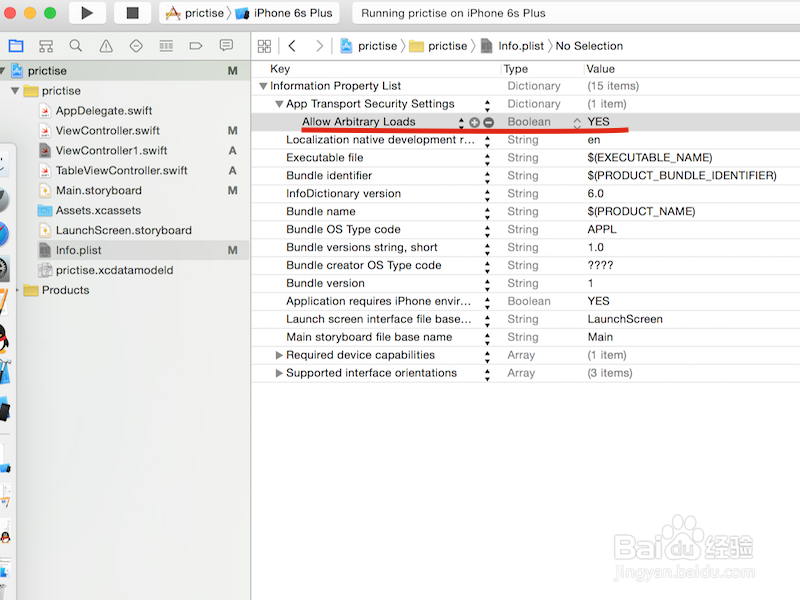Expand the Products folder
Screen dimensions: 800x600
17,290
